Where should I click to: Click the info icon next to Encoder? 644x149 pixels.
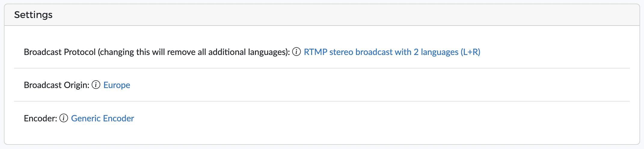coord(64,118)
